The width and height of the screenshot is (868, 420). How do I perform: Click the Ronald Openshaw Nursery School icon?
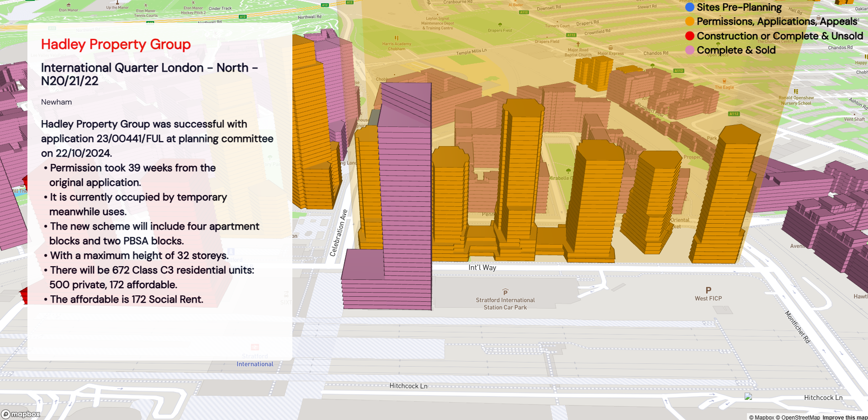[x=796, y=91]
